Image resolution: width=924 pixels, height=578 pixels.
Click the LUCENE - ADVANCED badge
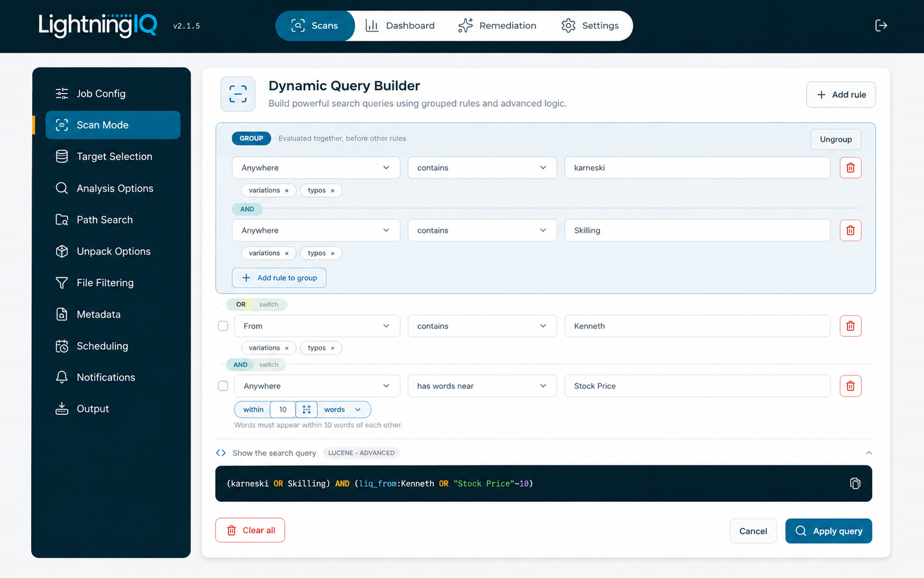coord(362,453)
